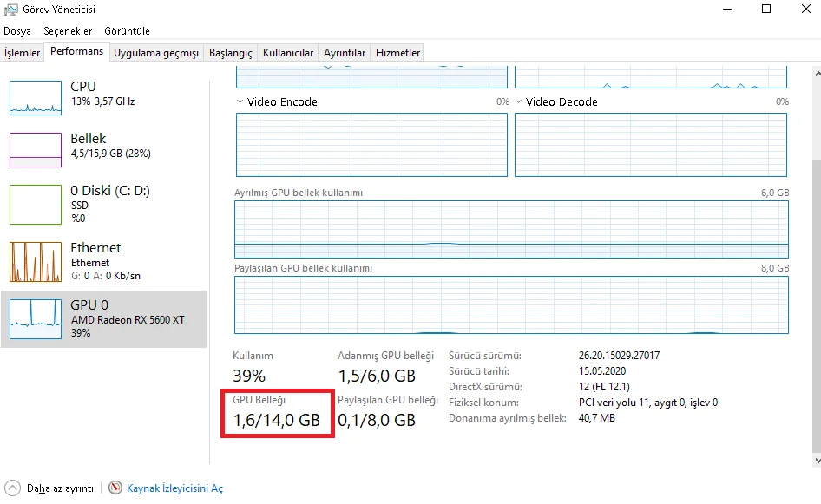Viewport: 821px width, 504px height.
Task: Open the Dosya menu
Action: 17,31
